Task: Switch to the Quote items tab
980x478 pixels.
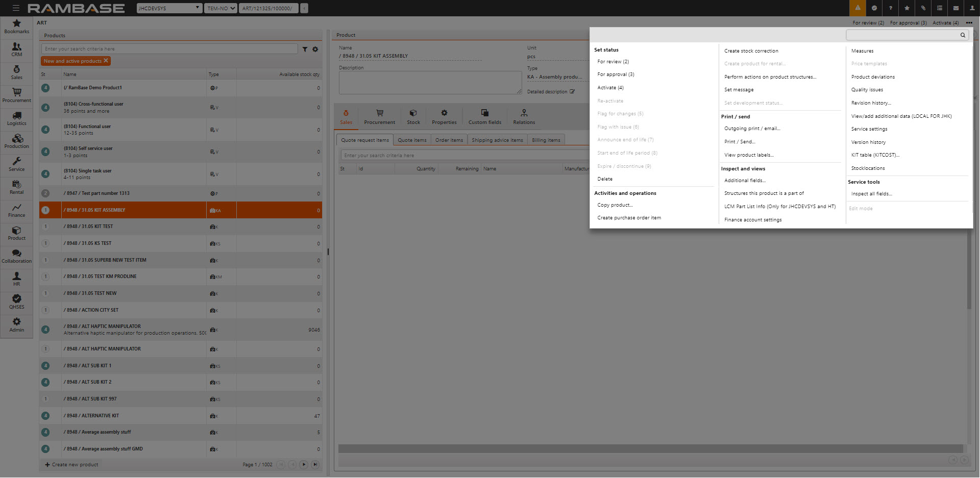Action: click(x=412, y=140)
